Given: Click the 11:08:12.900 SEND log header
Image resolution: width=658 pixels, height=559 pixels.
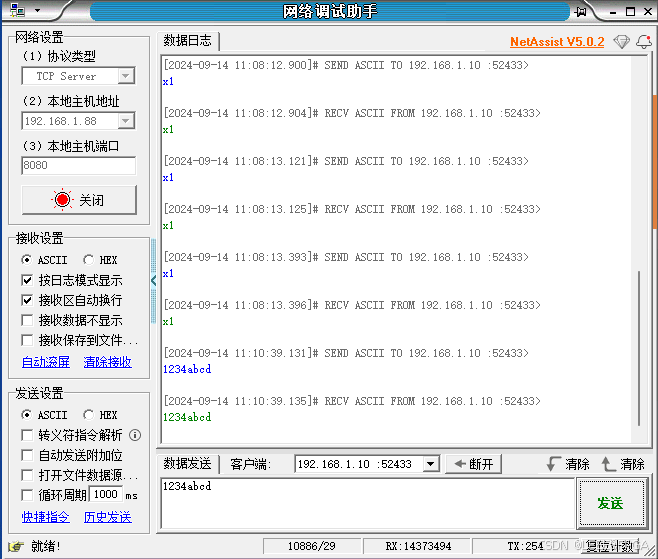Looking at the screenshot, I should click(x=346, y=65).
